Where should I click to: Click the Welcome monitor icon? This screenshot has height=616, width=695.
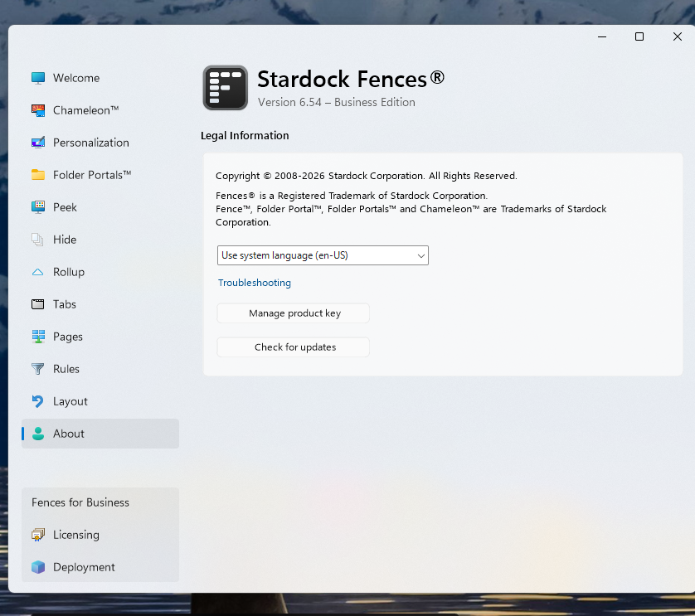pos(38,78)
